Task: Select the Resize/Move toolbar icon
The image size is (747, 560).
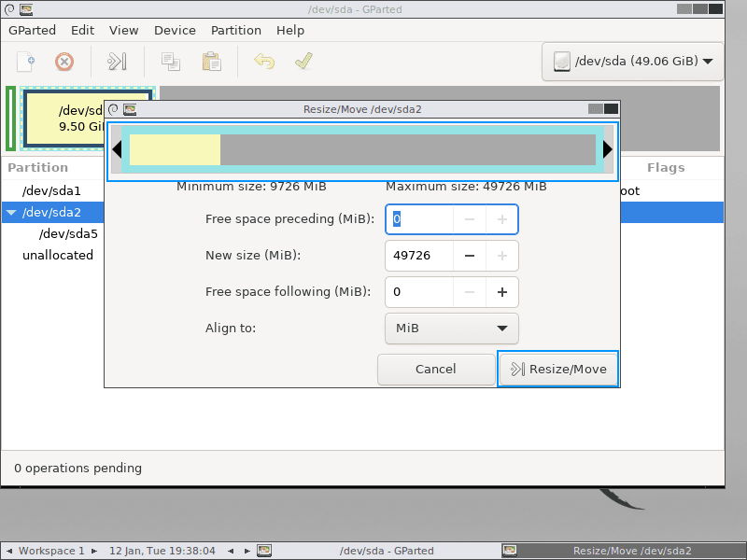Action: tap(116, 62)
